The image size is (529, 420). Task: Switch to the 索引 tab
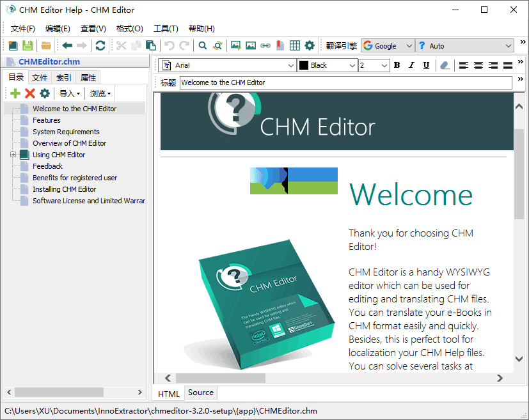[x=64, y=78]
